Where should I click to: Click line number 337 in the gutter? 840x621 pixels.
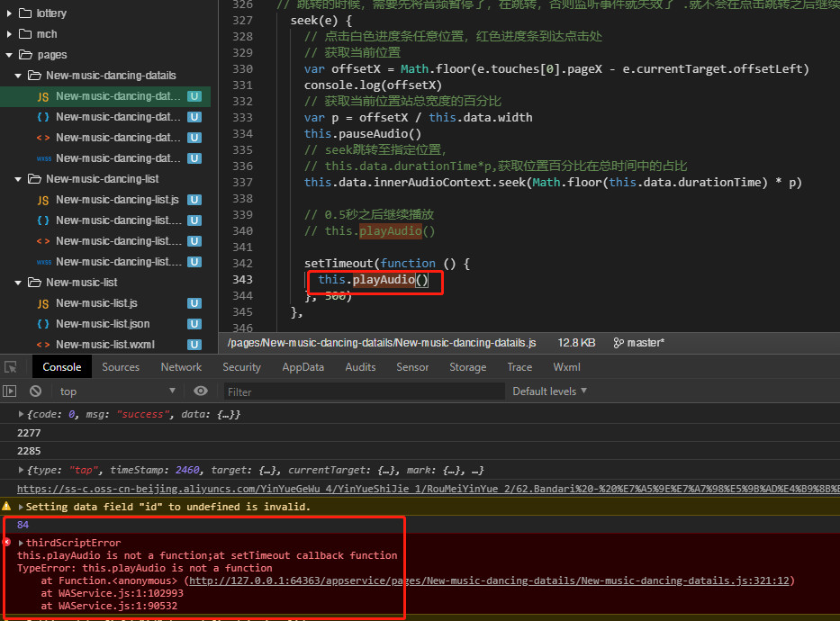click(242, 183)
